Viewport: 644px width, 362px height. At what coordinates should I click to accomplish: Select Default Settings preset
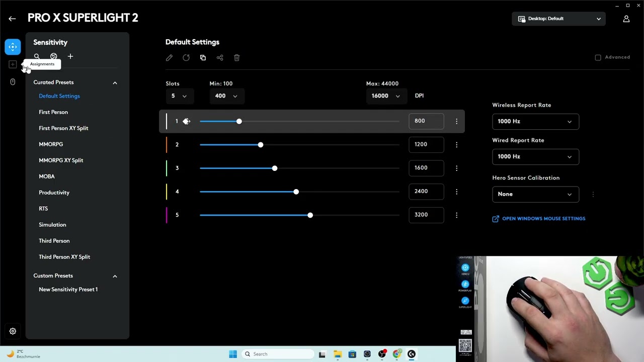coord(59,96)
